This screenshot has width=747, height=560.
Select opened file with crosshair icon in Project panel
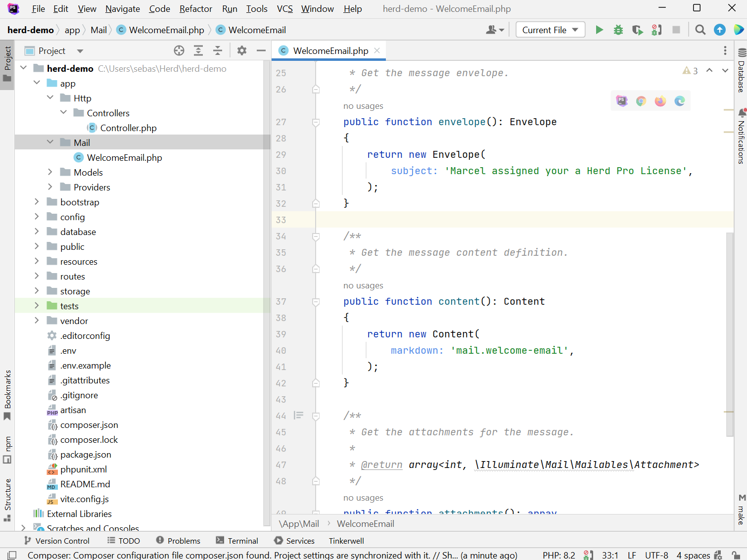tap(179, 50)
